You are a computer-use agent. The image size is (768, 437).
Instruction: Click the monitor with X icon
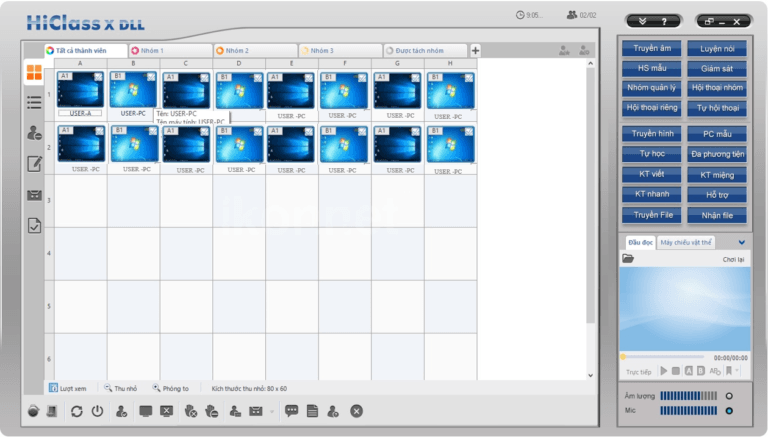pos(167,411)
